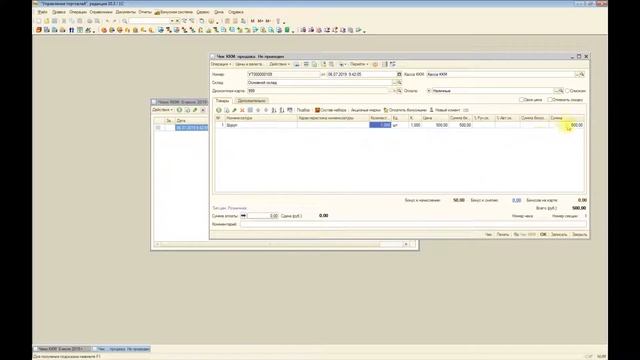Click the Комментарий input field
This screenshot has width=640, height=360.
(413, 224)
